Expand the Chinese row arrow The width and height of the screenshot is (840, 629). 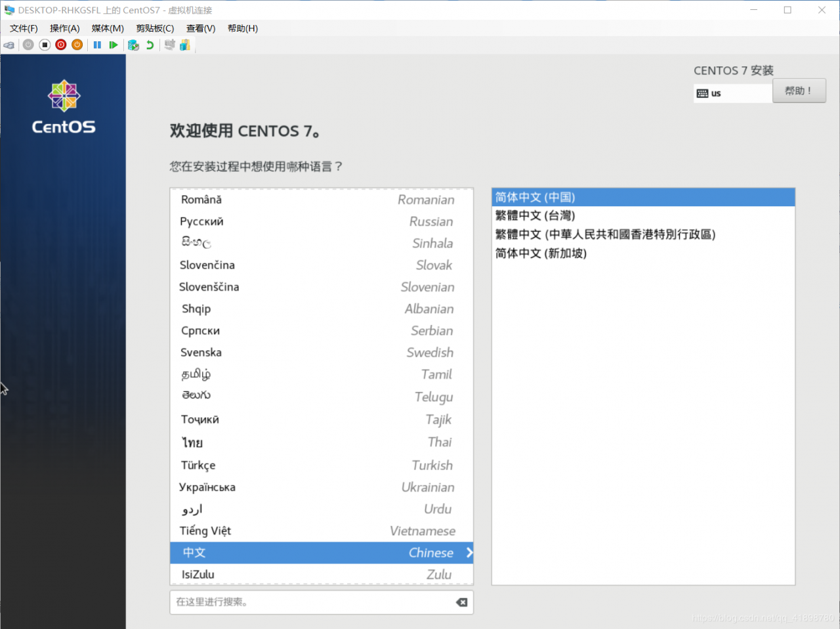pyautogui.click(x=469, y=553)
